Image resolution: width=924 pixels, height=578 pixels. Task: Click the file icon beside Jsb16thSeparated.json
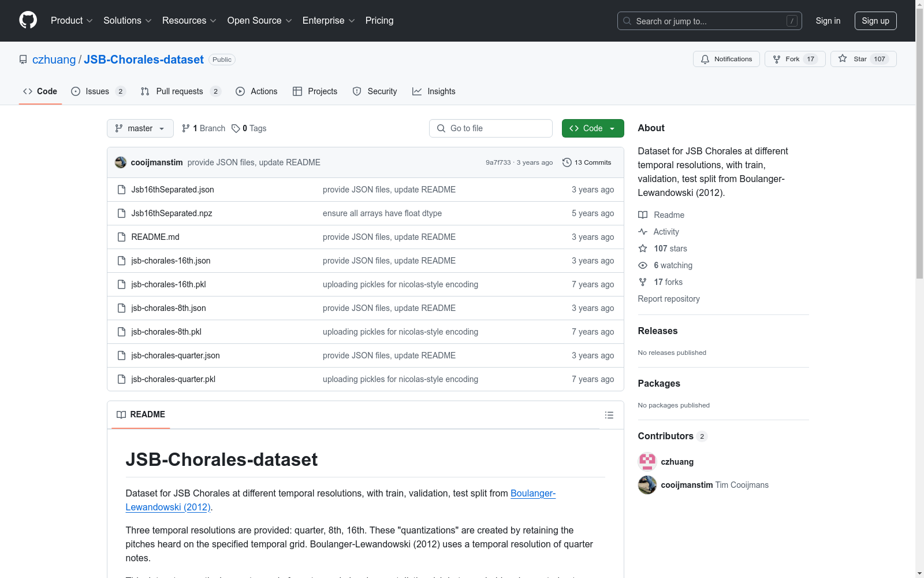(121, 190)
